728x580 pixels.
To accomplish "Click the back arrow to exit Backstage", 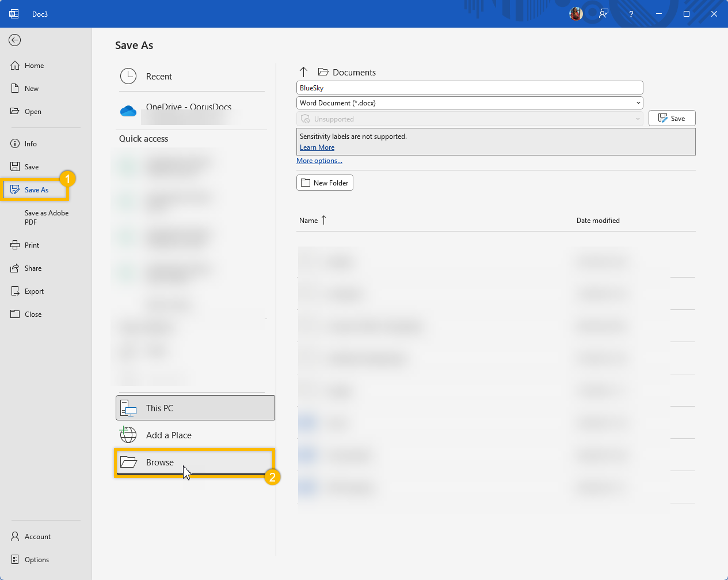I will [x=15, y=40].
